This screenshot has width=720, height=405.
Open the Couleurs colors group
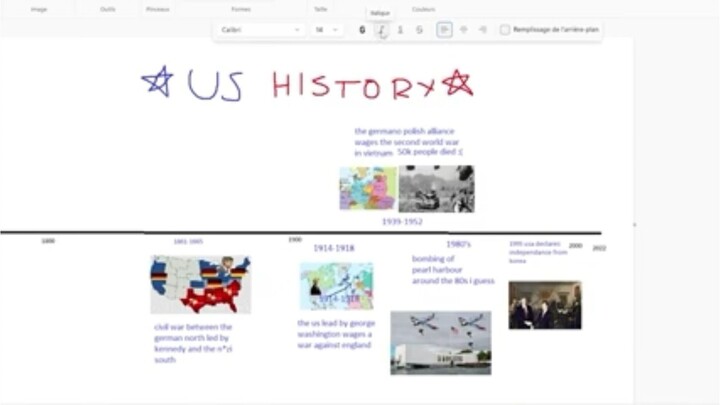click(423, 8)
